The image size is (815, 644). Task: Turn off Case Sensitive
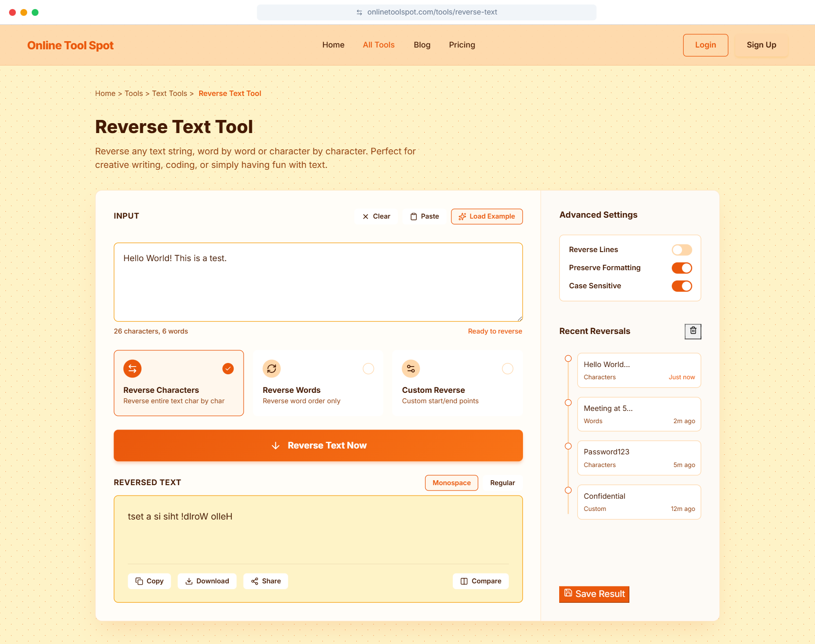[x=681, y=286]
